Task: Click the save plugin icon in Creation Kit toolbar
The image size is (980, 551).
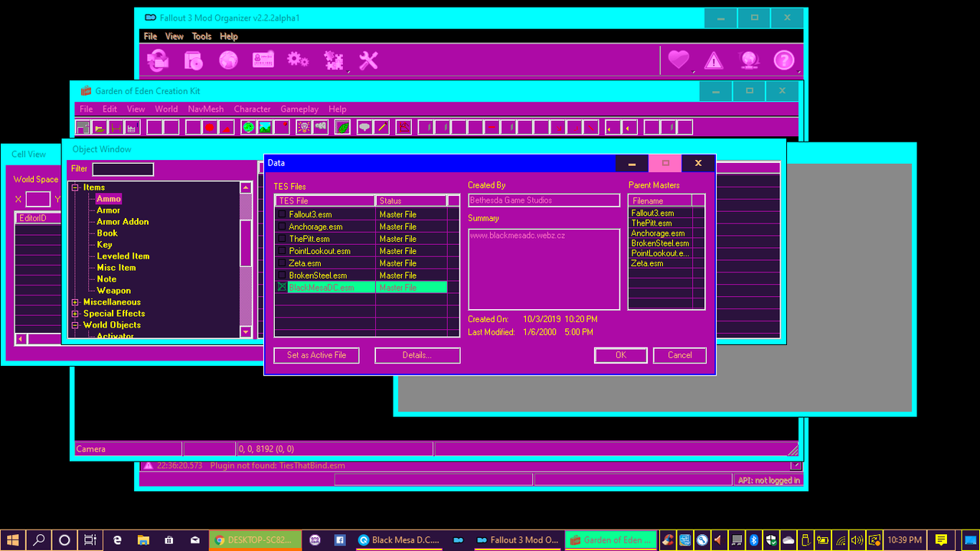Action: 116,127
